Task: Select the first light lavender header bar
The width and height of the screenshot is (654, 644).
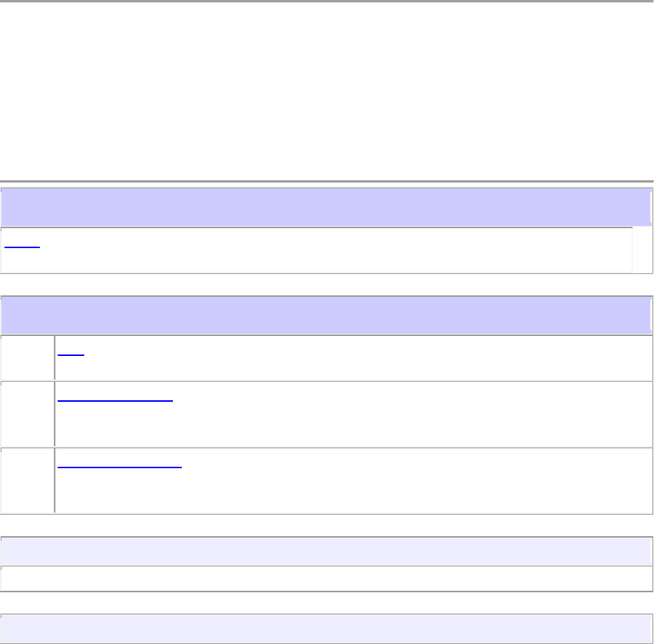Action: click(x=325, y=552)
